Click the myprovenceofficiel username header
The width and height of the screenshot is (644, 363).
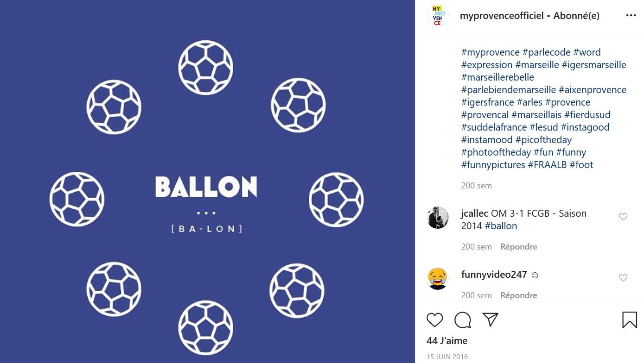(x=502, y=15)
